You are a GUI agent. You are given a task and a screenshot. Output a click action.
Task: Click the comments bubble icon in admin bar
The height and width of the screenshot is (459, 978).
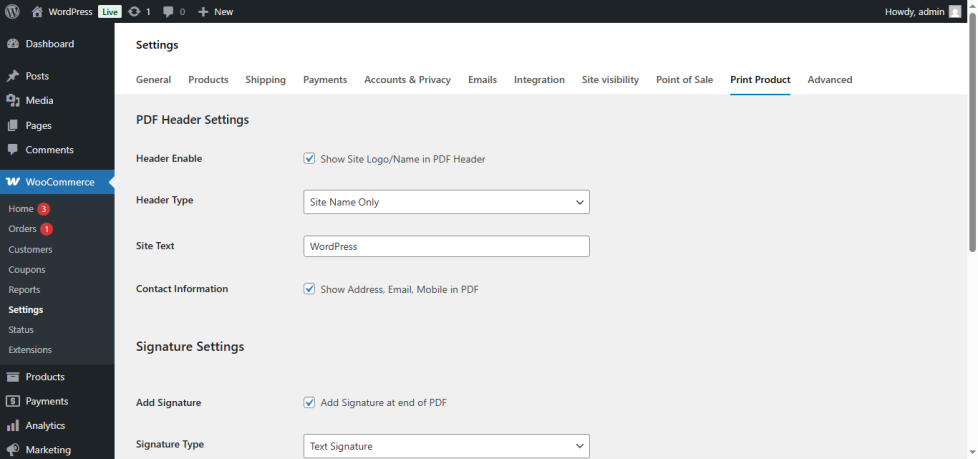[168, 11]
